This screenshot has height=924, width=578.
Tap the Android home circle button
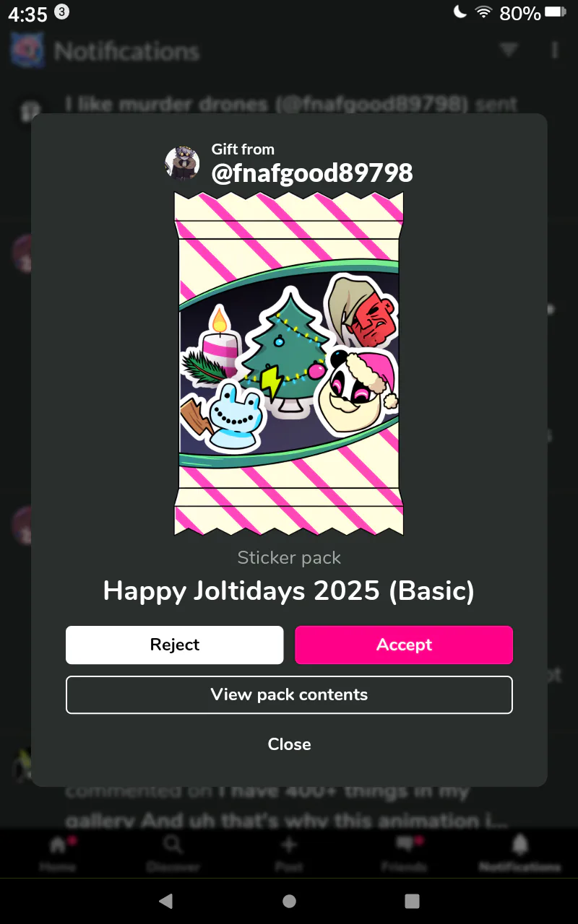tap(289, 901)
